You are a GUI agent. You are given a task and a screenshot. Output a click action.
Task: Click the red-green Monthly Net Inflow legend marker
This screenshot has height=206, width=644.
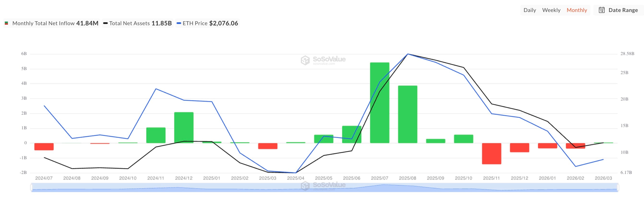(x=6, y=23)
